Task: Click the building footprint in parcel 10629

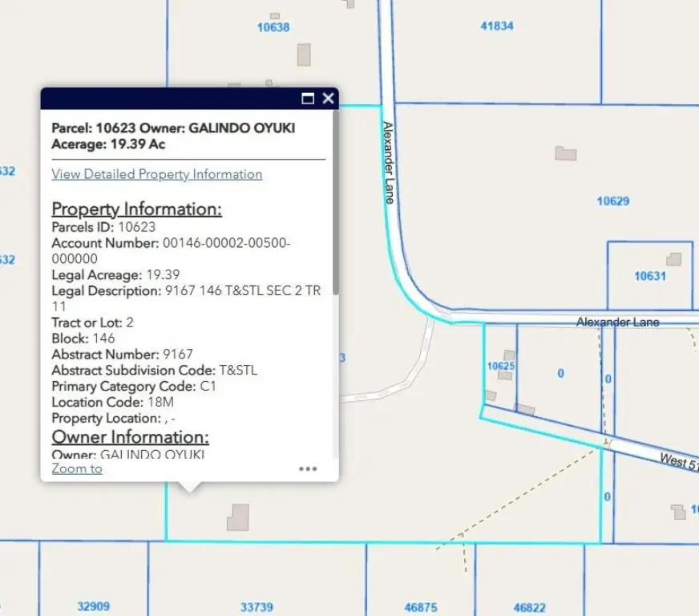Action: (566, 153)
